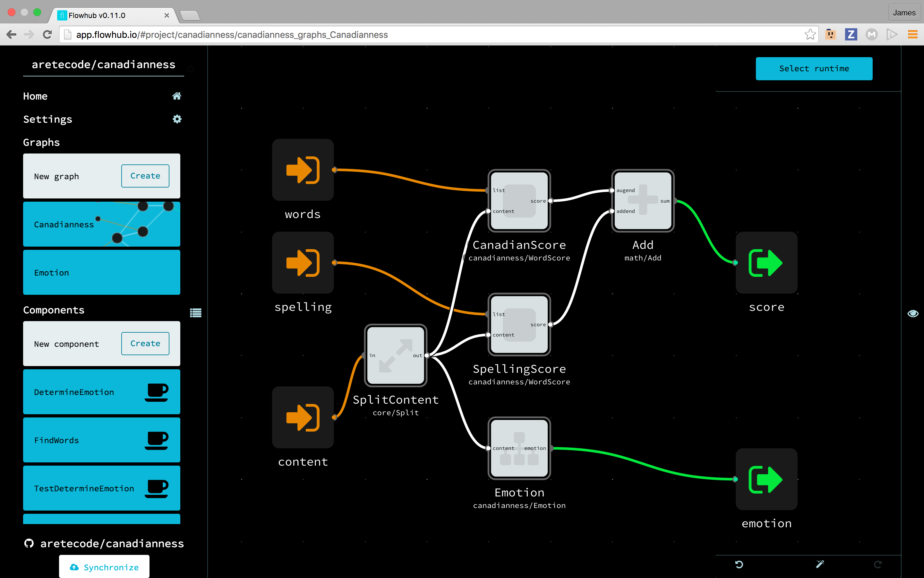Image resolution: width=924 pixels, height=578 pixels.
Task: Click the Z browser extension icon
Action: 851,34
